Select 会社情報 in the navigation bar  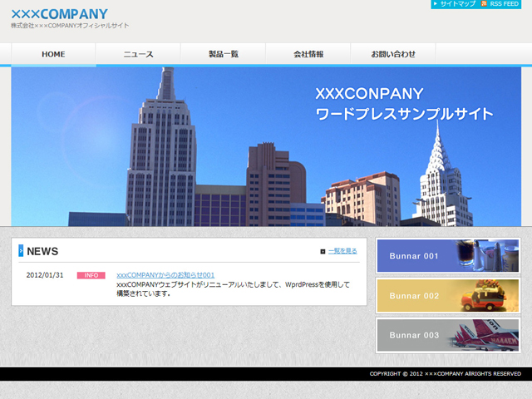308,54
